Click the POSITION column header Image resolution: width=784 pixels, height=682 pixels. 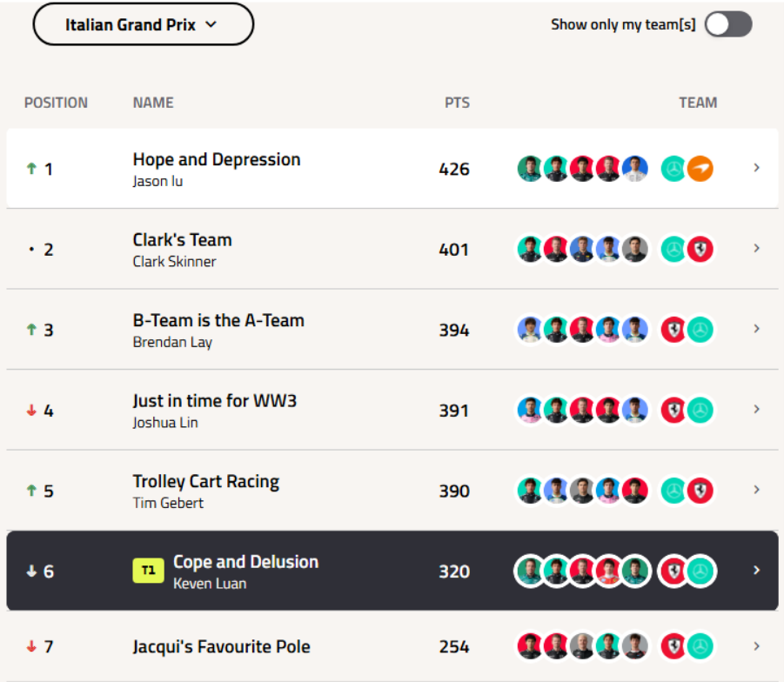(56, 103)
